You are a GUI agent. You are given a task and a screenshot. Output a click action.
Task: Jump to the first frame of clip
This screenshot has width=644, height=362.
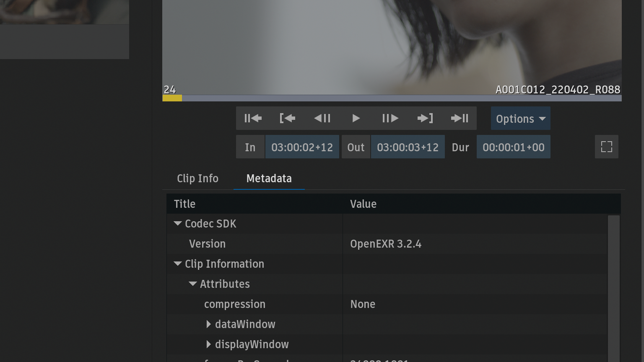coord(253,119)
